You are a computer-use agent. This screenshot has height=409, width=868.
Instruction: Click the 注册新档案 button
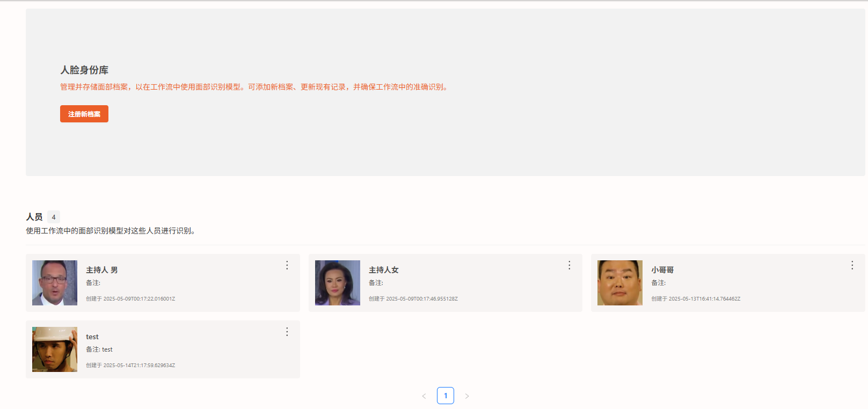click(x=84, y=114)
